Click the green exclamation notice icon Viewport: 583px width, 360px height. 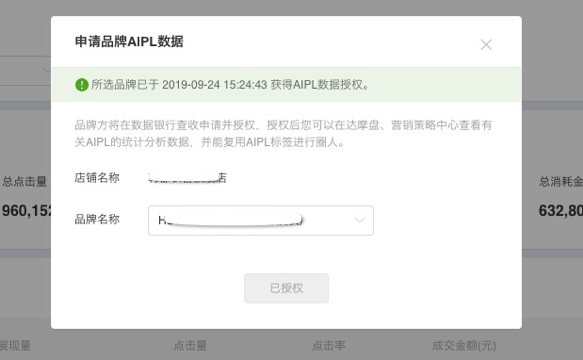[81, 85]
